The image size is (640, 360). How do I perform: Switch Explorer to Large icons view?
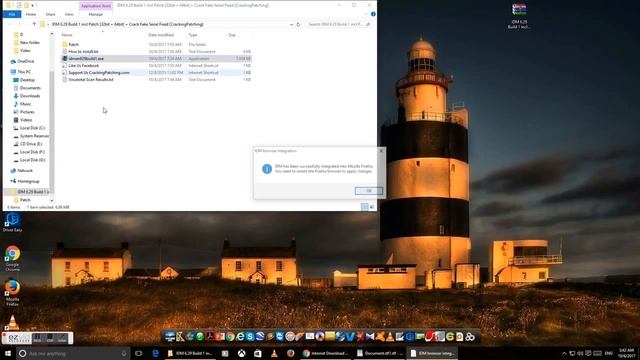372,207
